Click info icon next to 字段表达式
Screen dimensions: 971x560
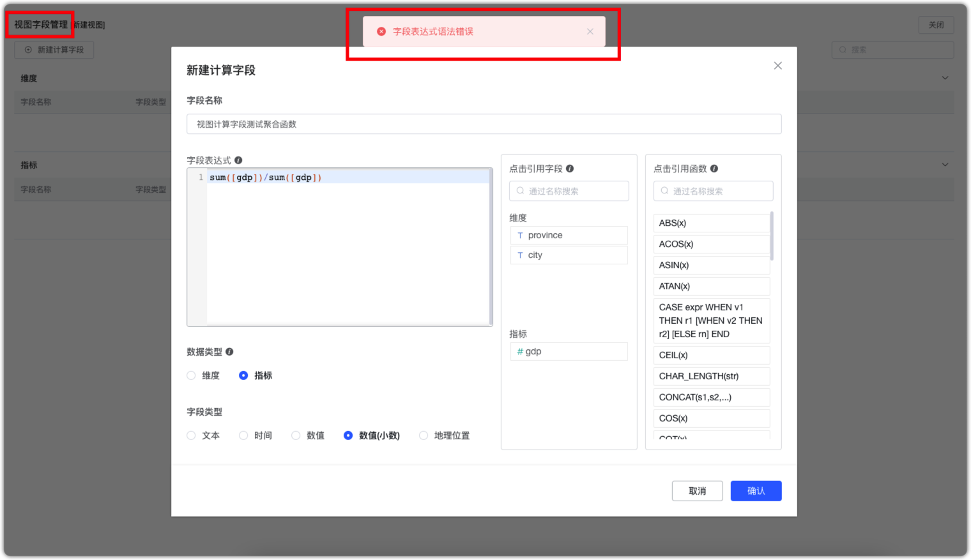(x=238, y=160)
